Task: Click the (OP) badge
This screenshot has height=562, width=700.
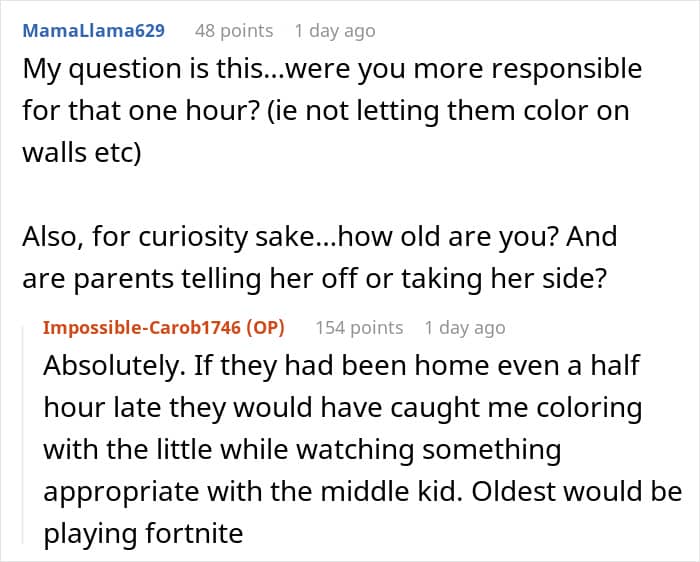Action: (266, 327)
